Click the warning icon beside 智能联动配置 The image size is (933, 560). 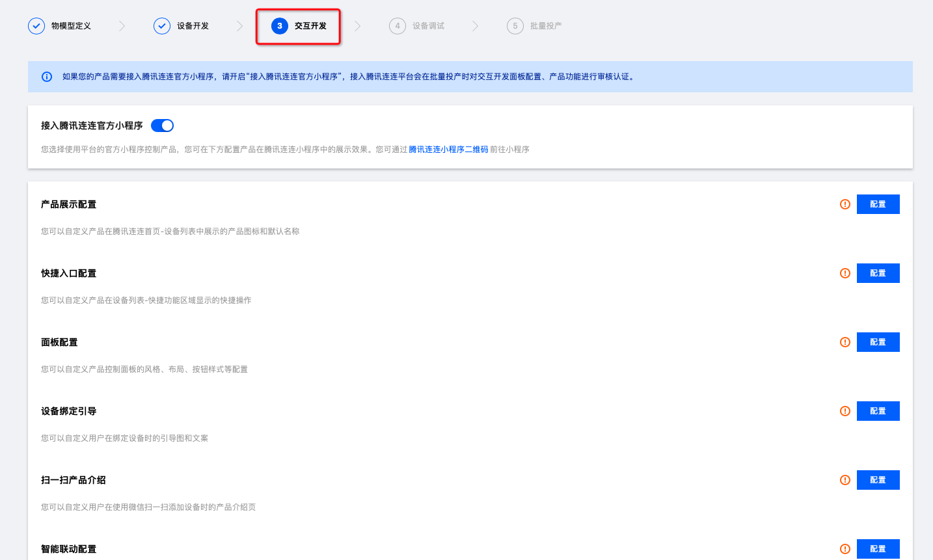click(845, 549)
